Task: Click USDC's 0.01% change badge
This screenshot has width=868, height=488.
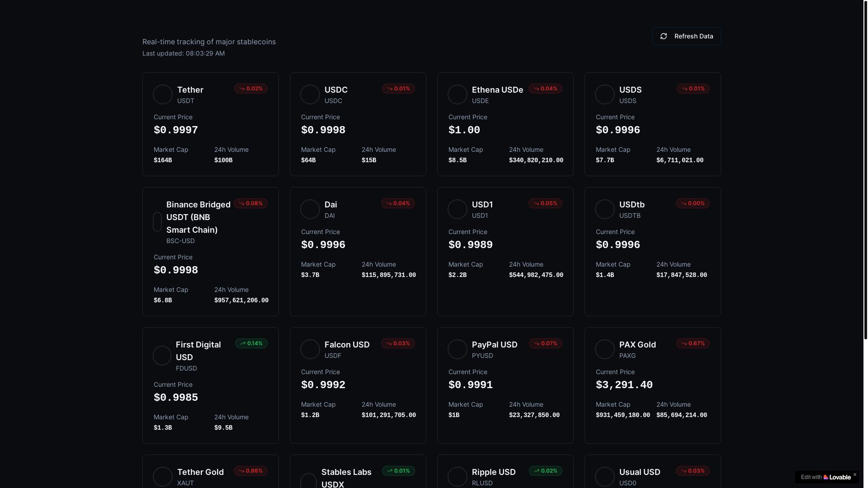Action: point(398,89)
